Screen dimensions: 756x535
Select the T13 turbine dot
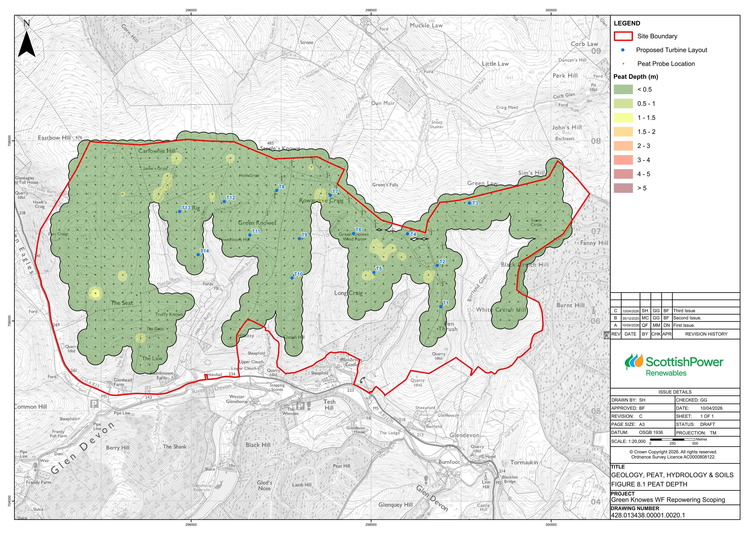pos(179,211)
